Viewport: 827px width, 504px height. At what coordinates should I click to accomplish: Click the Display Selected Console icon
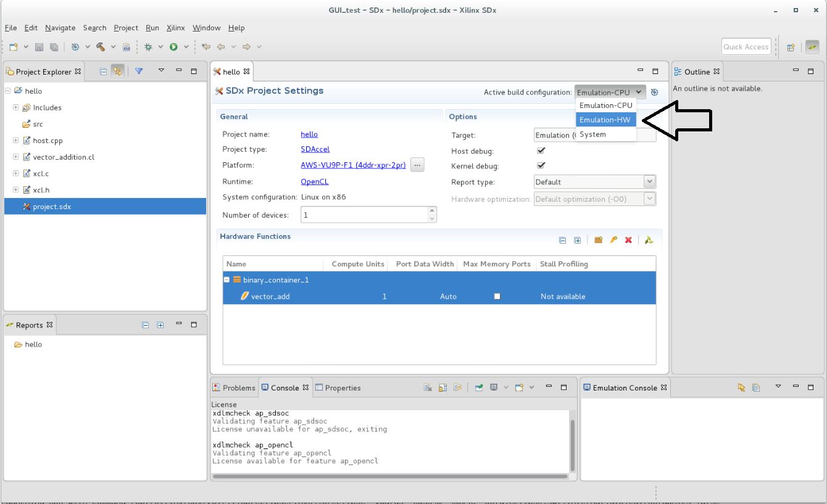pos(494,387)
